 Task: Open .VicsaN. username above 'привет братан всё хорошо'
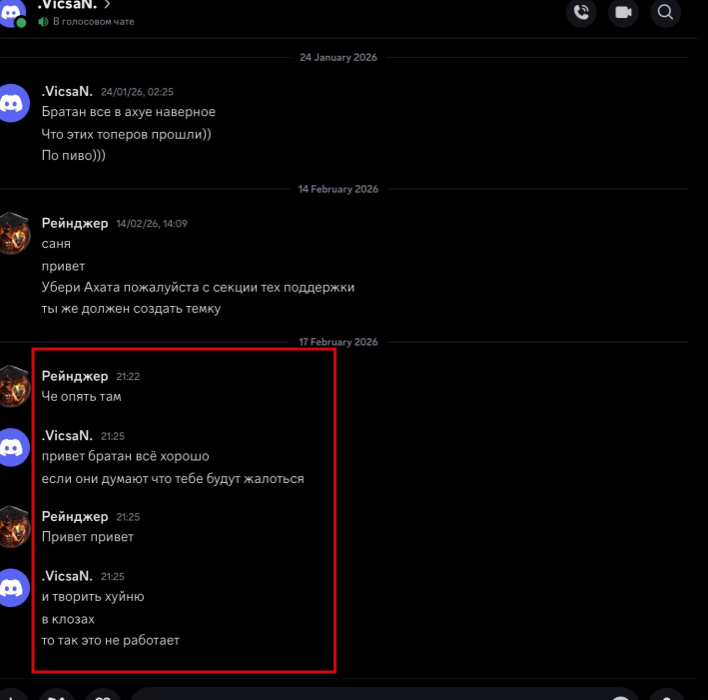67,435
